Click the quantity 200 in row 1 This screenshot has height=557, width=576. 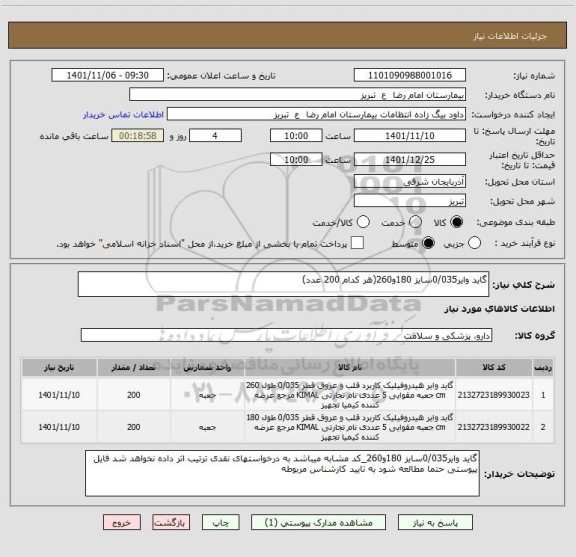tap(133, 395)
